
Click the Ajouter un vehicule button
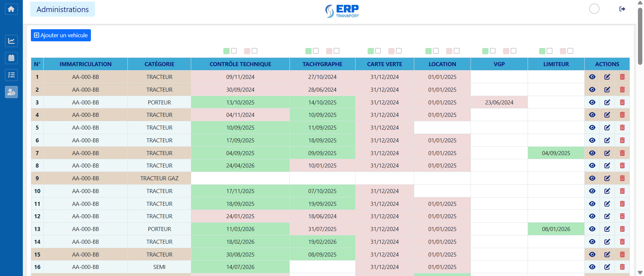(61, 35)
